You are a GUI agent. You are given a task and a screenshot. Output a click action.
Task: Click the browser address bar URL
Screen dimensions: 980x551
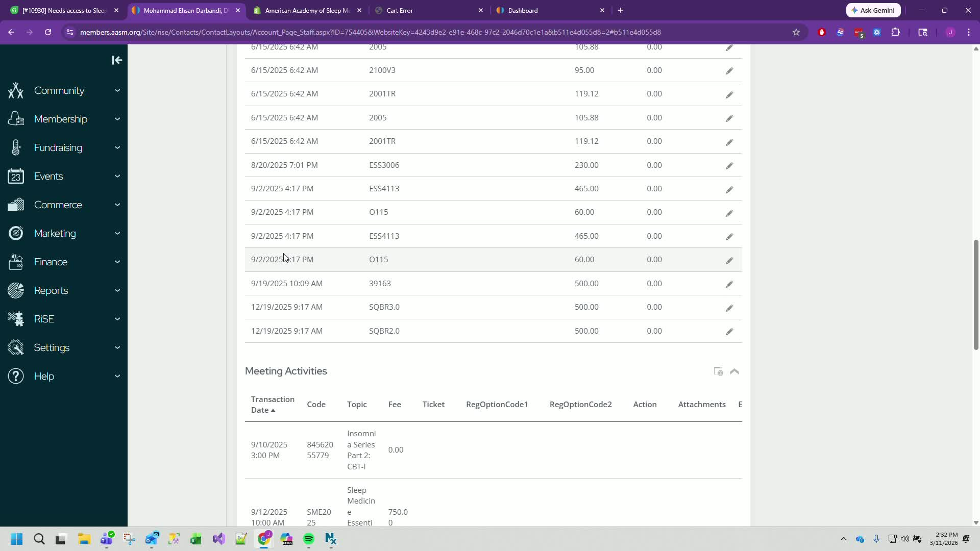coord(370,32)
